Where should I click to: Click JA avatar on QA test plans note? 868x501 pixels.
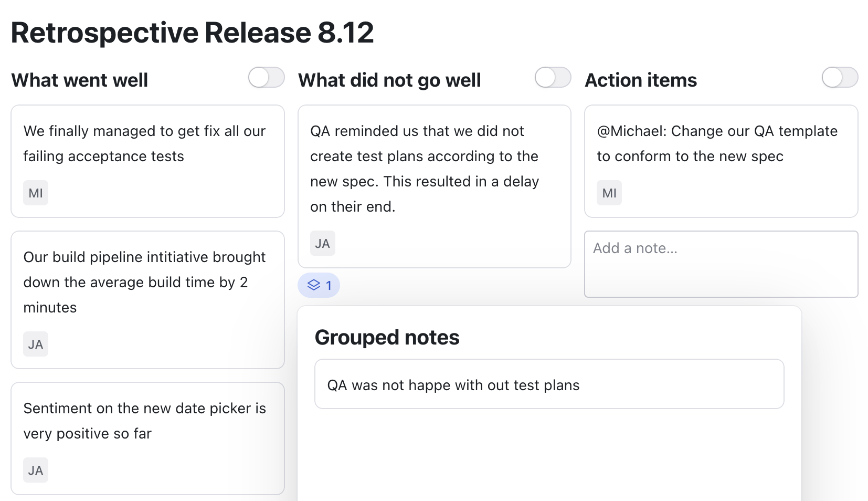tap(322, 243)
